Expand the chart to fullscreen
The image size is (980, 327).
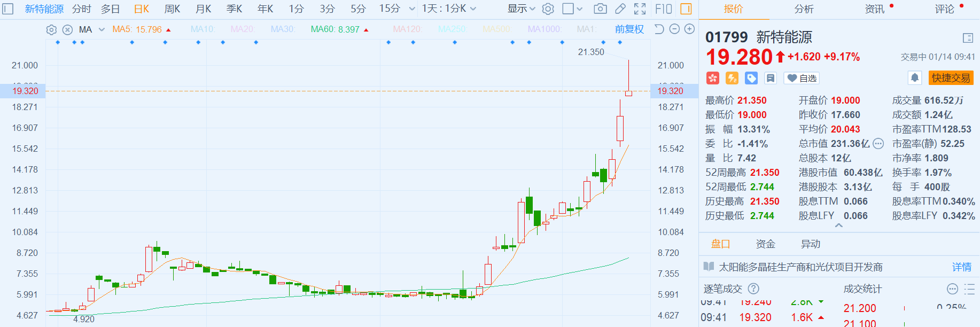(x=640, y=9)
